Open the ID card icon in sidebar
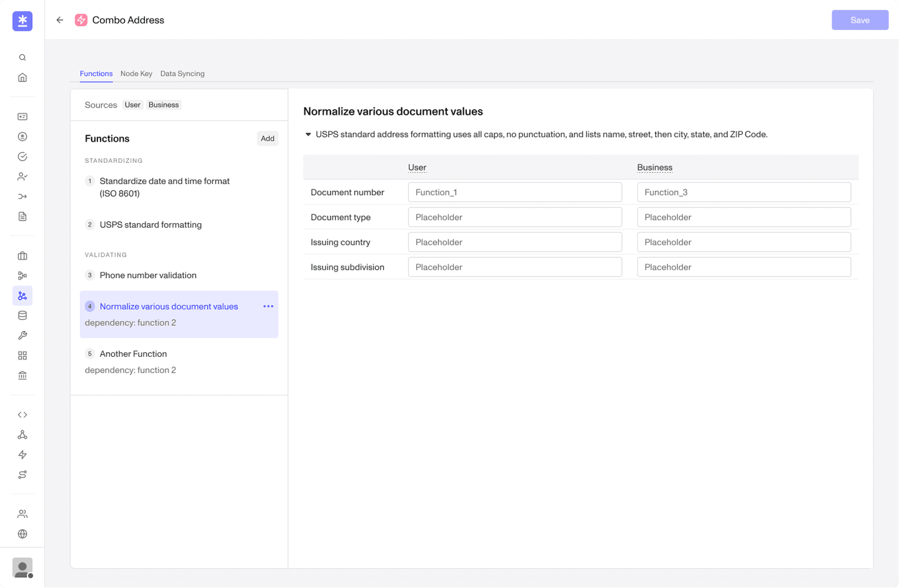The image size is (899, 588). tap(23, 116)
